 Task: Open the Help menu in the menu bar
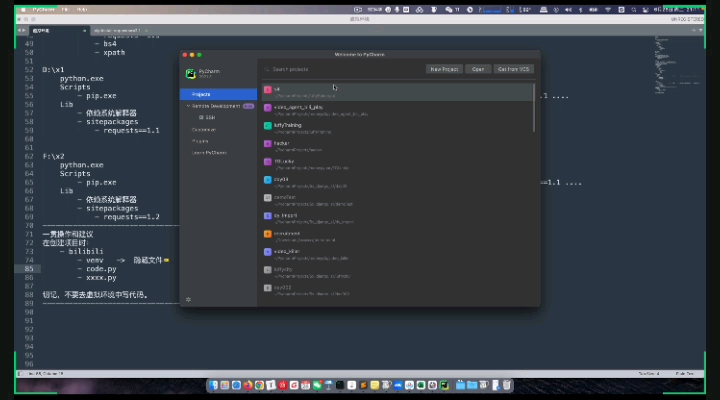[82, 10]
